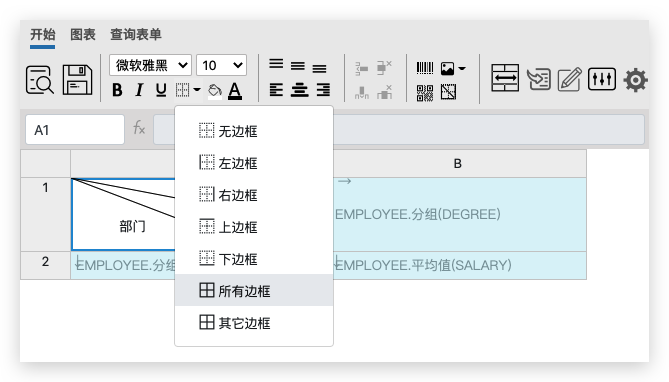
Task: Open the fill background color bucket
Action: click(215, 90)
